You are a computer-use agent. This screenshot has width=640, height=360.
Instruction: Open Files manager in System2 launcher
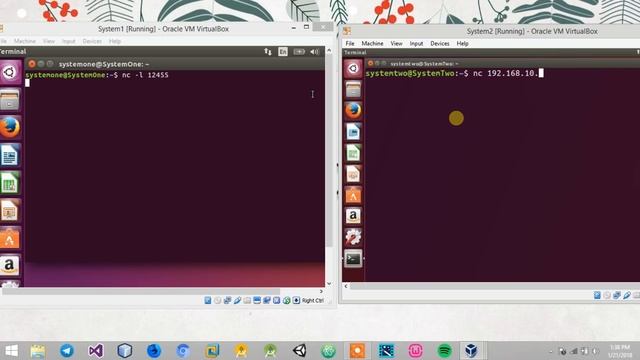coord(353,89)
